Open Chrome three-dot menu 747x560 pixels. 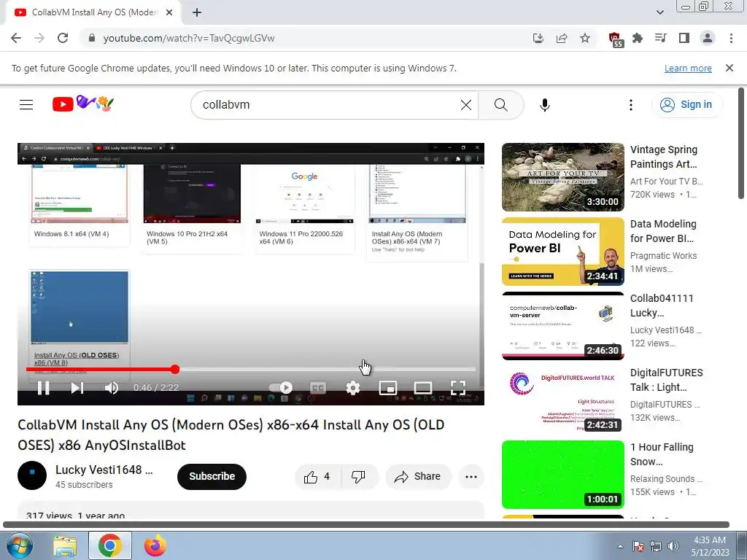pyautogui.click(x=731, y=38)
